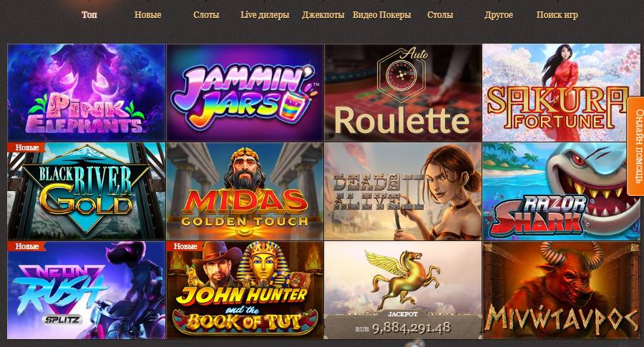Select the Sakura Fortune slot
This screenshot has height=347, width=644.
561,93
